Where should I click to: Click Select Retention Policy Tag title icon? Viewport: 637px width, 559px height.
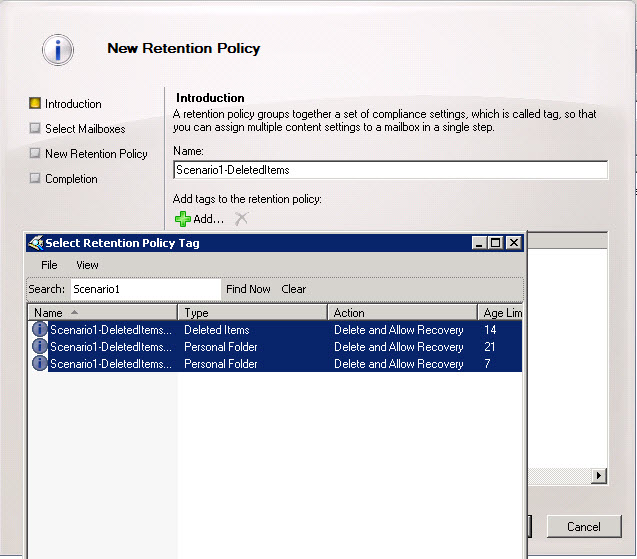36,243
